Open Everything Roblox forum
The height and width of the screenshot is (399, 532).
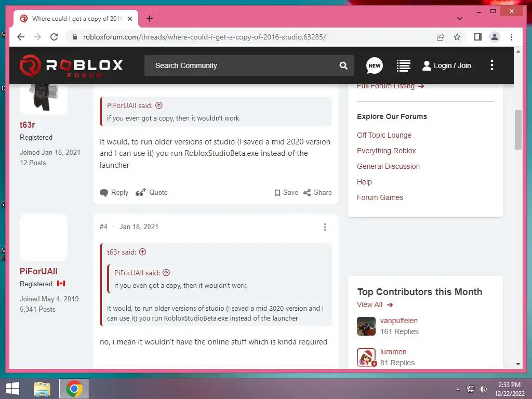pyautogui.click(x=386, y=151)
